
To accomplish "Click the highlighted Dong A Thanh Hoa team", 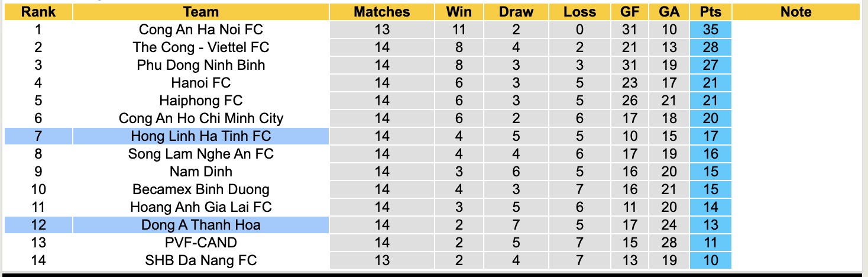I will [201, 225].
